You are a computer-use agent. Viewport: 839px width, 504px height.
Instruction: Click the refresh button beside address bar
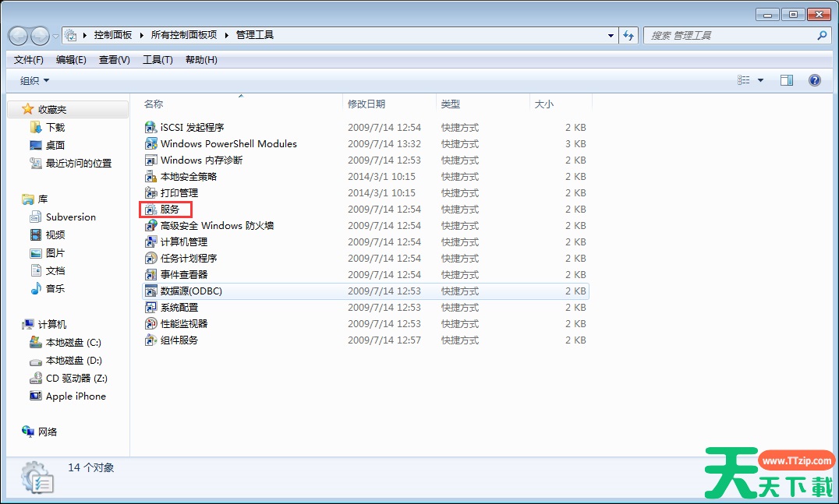click(629, 36)
